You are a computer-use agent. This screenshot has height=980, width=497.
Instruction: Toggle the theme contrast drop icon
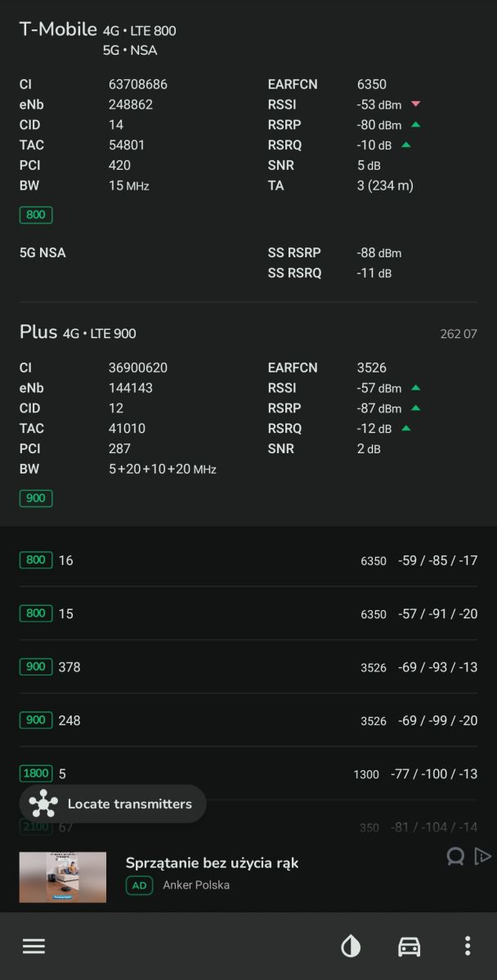[x=351, y=946]
